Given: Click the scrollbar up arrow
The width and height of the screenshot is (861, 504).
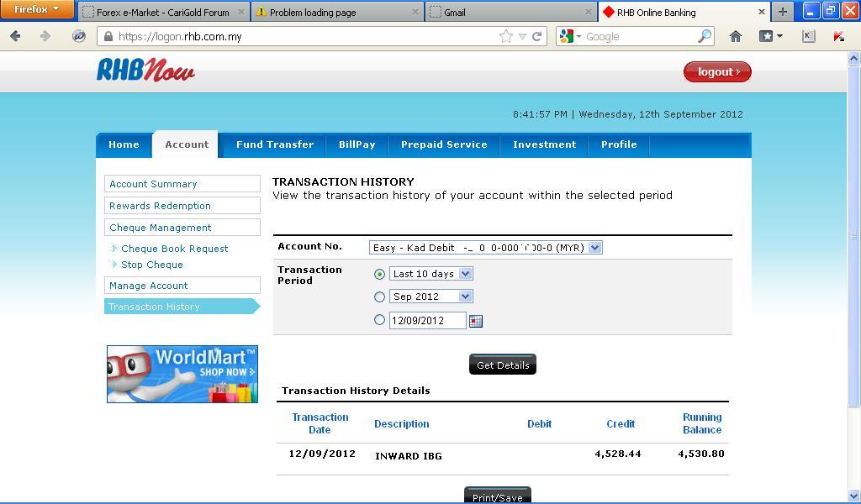Looking at the screenshot, I should click(854, 58).
